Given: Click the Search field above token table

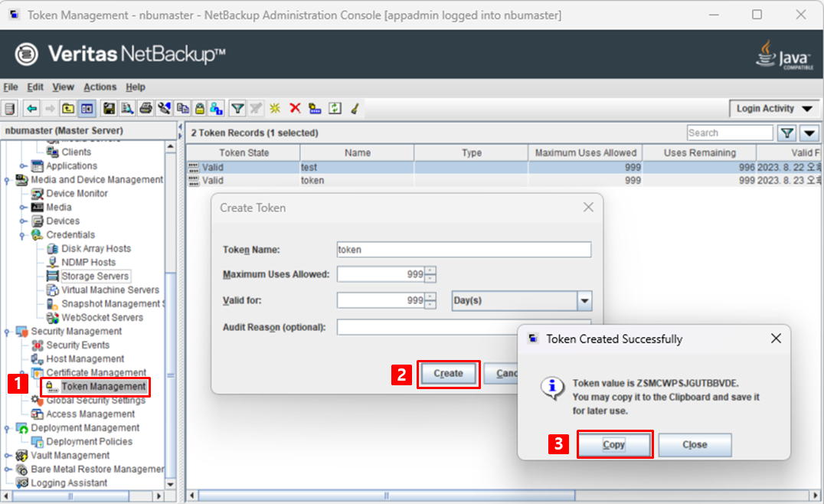Looking at the screenshot, I should tap(730, 133).
